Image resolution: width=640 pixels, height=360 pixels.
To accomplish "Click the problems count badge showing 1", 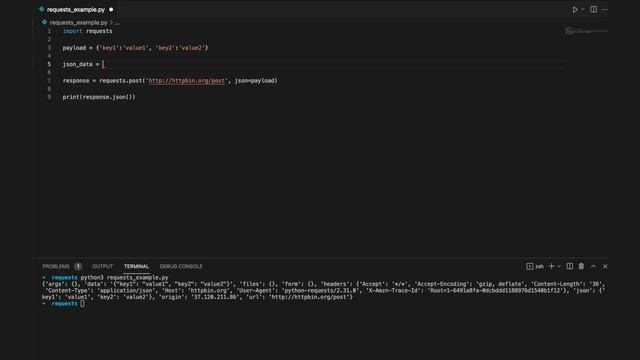I will click(78, 267).
